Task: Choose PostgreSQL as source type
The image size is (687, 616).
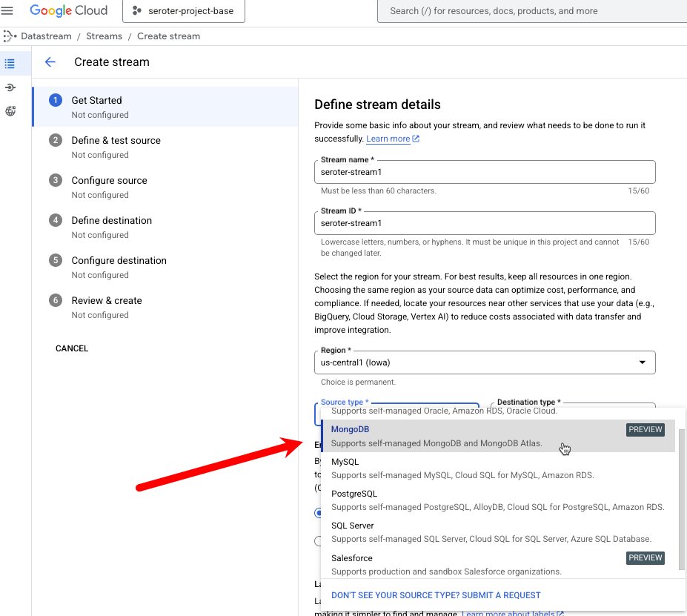Action: (x=498, y=500)
